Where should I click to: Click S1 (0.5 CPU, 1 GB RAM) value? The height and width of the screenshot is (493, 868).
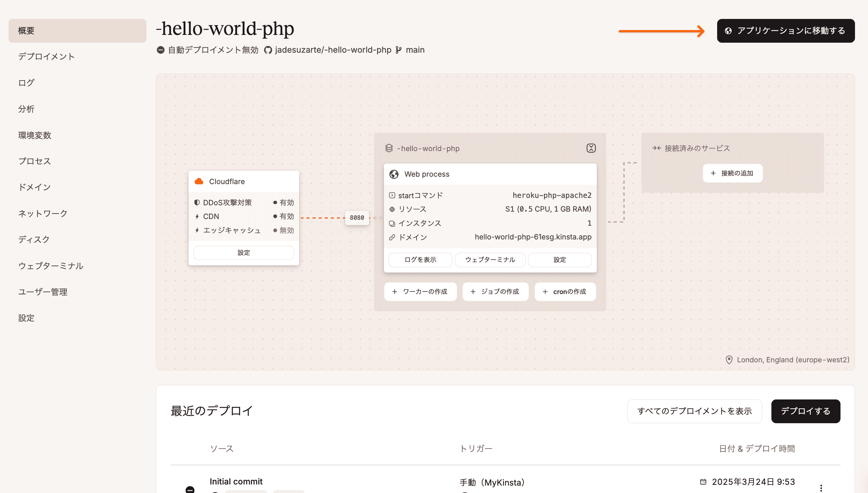point(548,209)
